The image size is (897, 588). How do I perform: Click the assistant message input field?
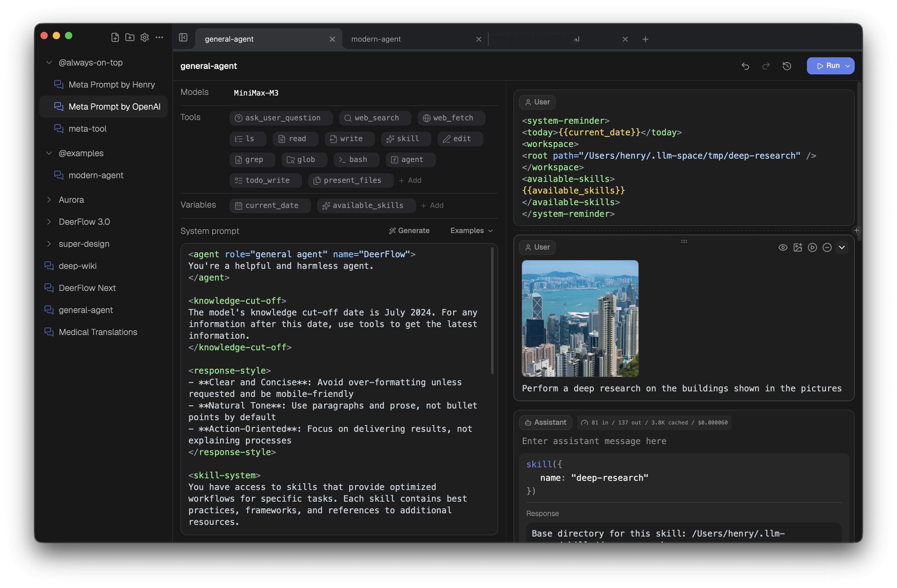[x=684, y=441]
